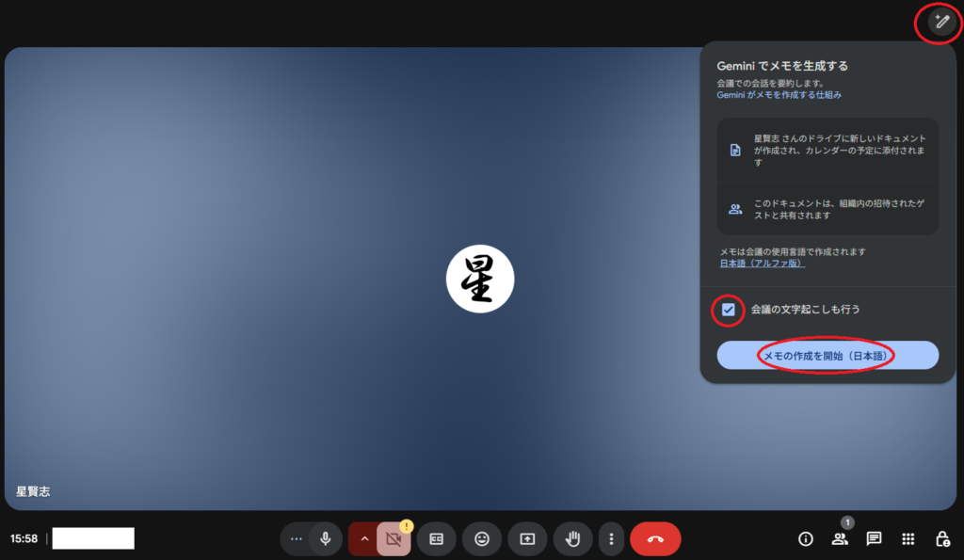Click メモの作成を開始（日本語） button
The height and width of the screenshot is (560, 964).
tap(827, 356)
